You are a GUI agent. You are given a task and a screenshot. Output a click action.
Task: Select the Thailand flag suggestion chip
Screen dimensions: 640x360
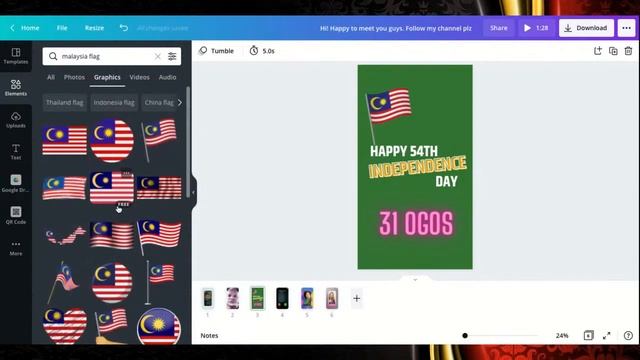click(64, 102)
